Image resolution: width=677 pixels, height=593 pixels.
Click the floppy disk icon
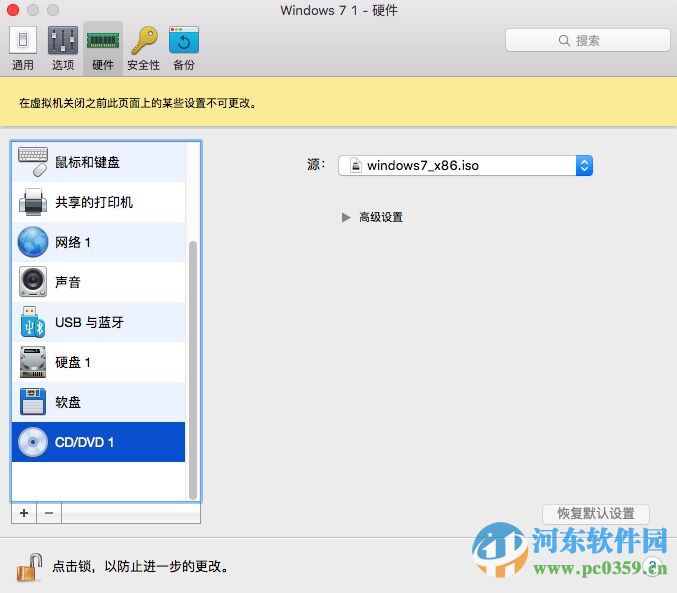pos(33,402)
